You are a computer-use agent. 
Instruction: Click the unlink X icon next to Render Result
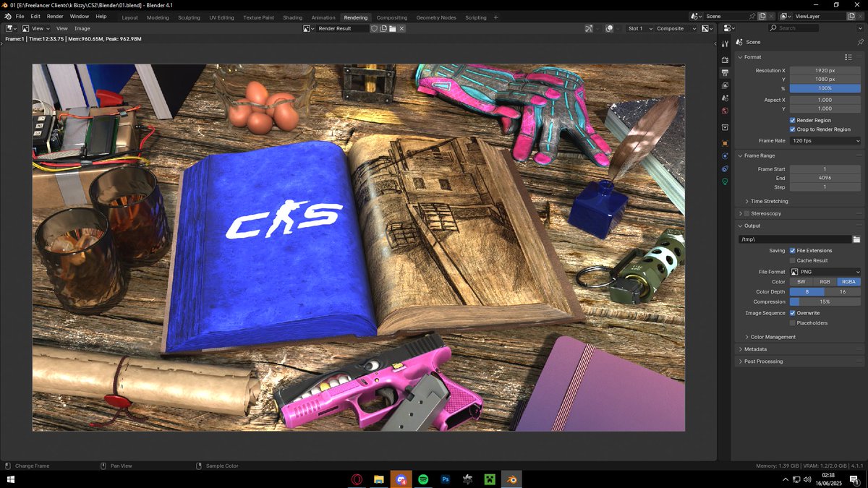[401, 28]
